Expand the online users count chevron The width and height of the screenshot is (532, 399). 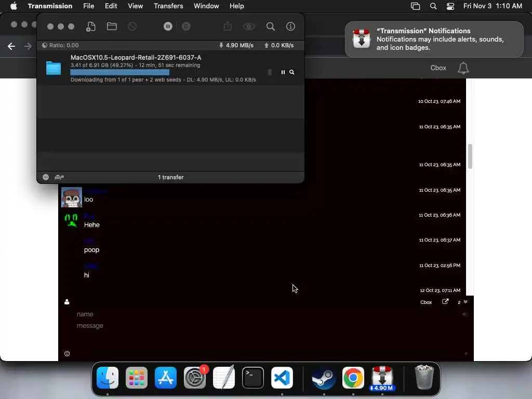coord(465,302)
